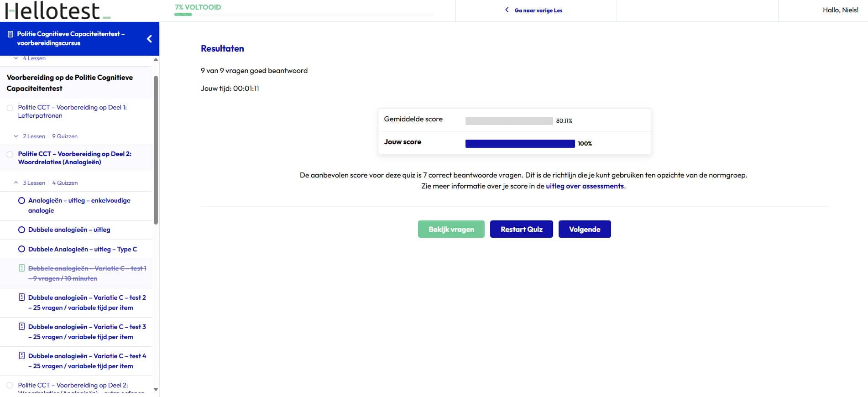The width and height of the screenshot is (868, 397).
Task: Click the Voorbereiding op de Politie Cognitieve Capaciteitentest heading
Action: click(69, 83)
